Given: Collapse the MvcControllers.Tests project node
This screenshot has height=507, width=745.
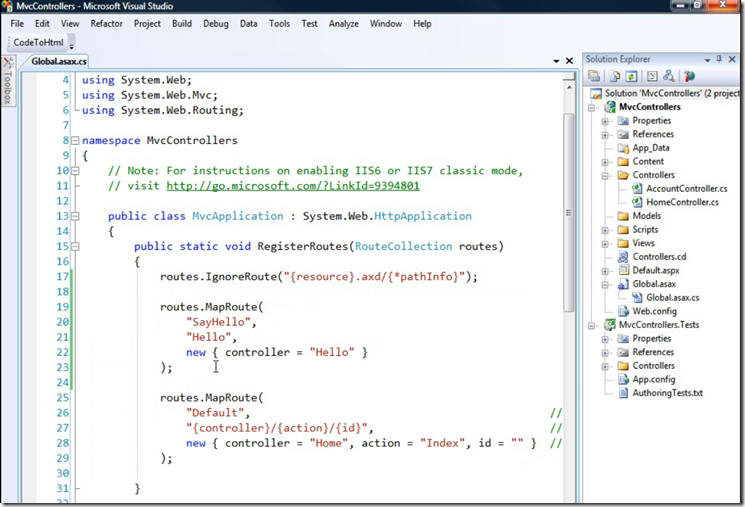Looking at the screenshot, I should [x=592, y=326].
